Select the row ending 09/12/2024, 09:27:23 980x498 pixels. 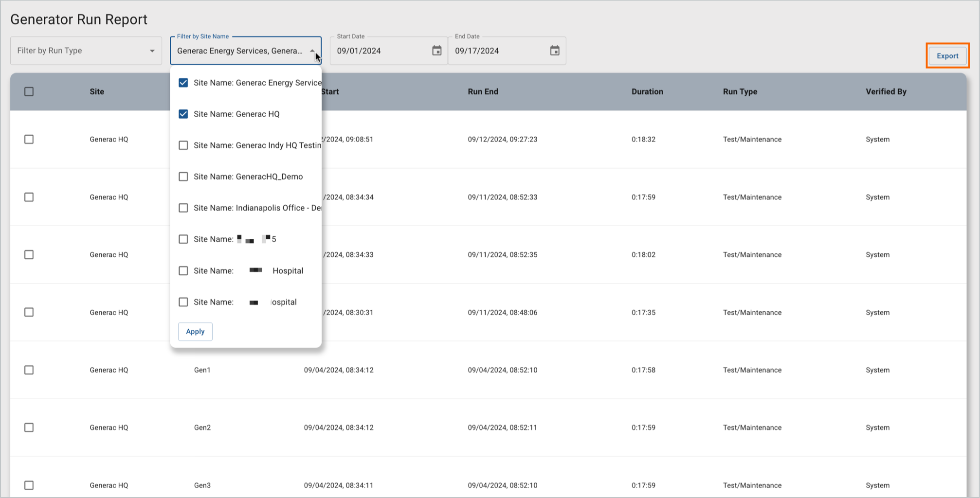coord(29,140)
